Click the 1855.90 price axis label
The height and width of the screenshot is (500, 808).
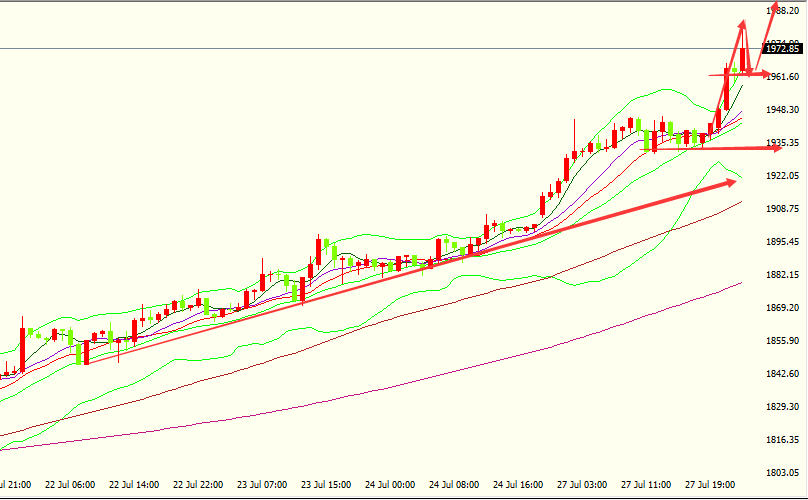click(782, 341)
